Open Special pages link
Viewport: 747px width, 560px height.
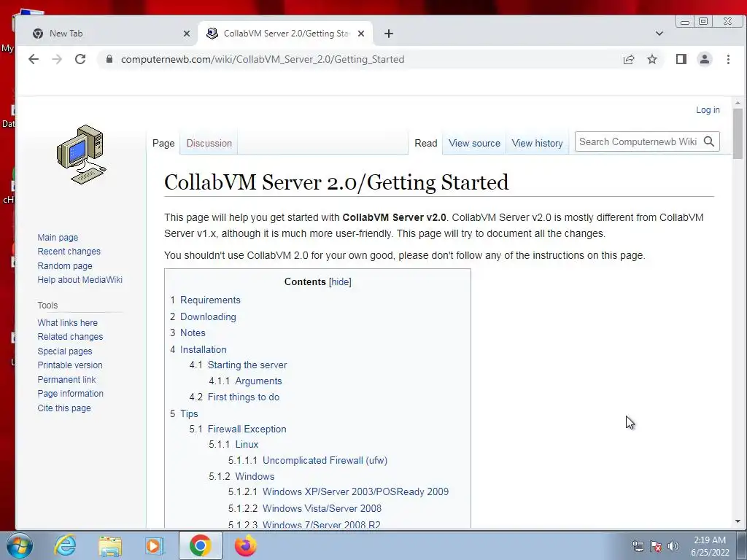click(65, 351)
